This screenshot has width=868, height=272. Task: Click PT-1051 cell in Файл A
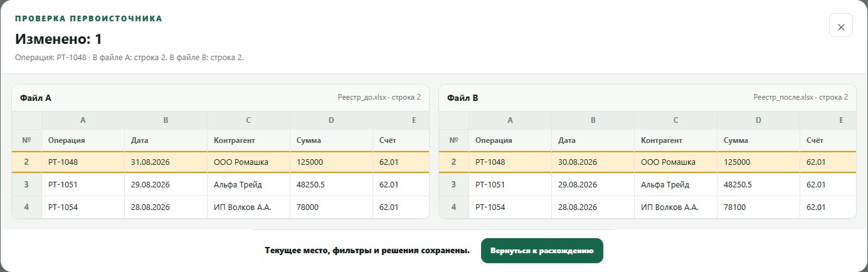click(83, 185)
